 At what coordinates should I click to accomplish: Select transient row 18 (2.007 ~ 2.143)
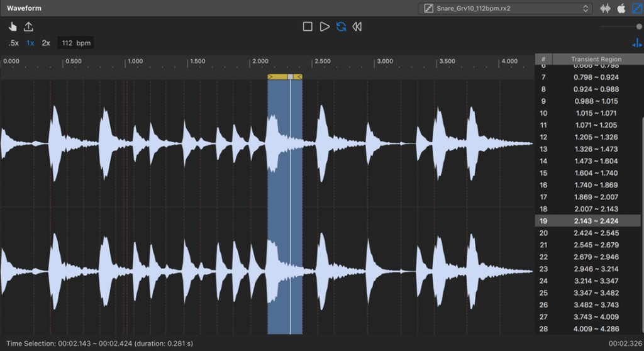[588, 209]
